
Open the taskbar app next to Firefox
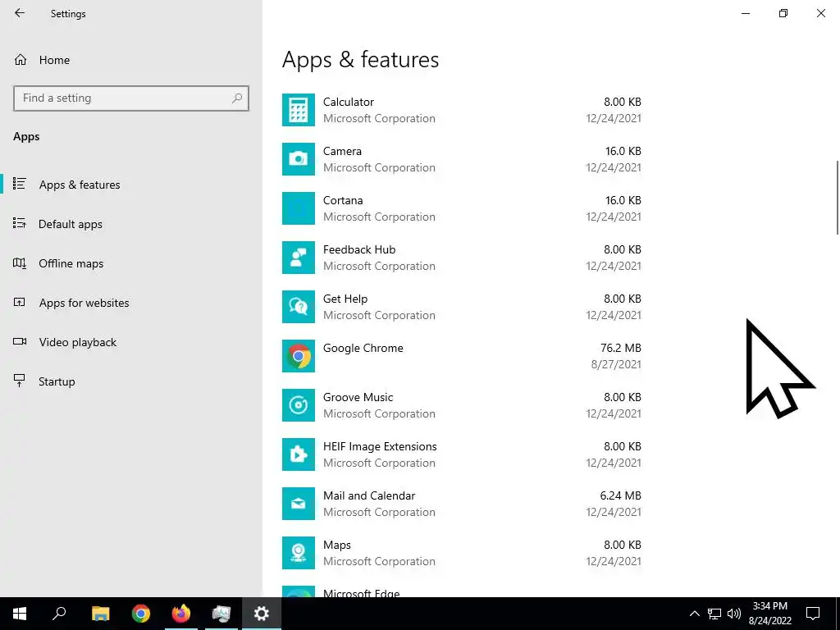point(221,614)
